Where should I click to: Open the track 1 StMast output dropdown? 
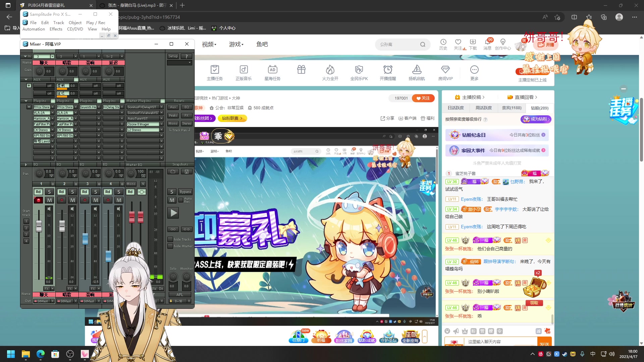point(52,301)
